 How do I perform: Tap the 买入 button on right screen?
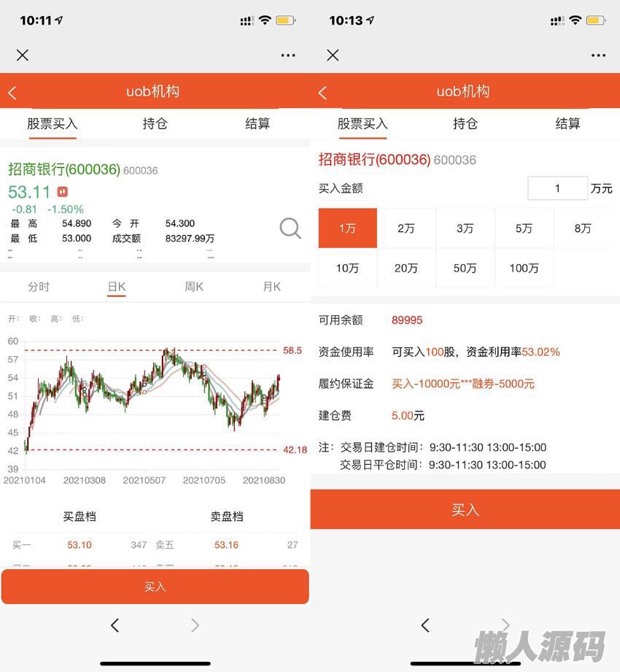click(465, 509)
